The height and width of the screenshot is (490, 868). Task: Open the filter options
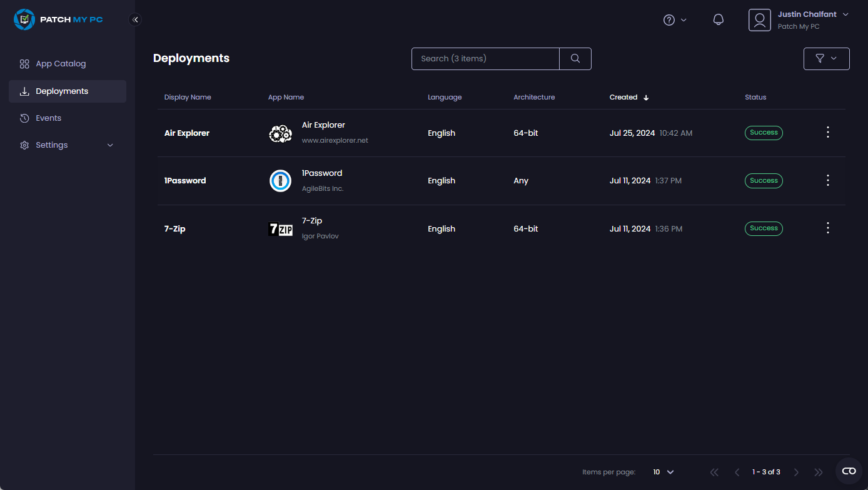826,58
